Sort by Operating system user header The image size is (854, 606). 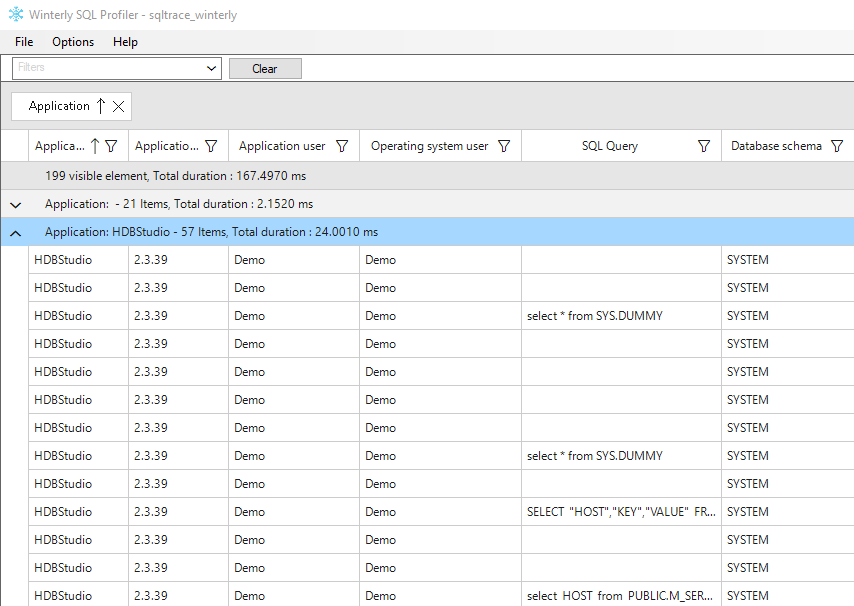pos(429,146)
